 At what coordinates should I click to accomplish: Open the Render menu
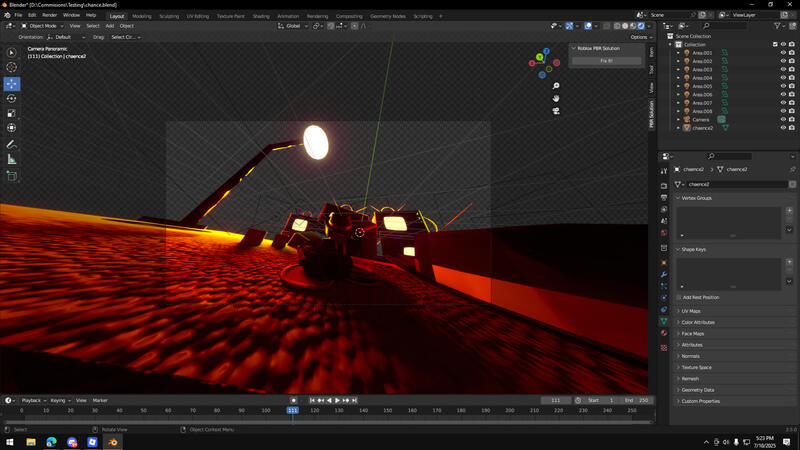click(x=49, y=15)
